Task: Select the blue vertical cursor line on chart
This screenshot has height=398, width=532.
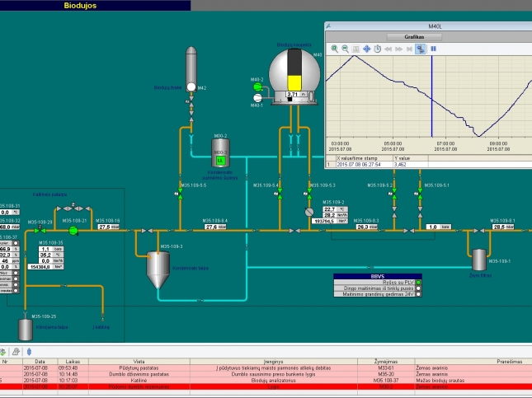Action: pyautogui.click(x=431, y=96)
